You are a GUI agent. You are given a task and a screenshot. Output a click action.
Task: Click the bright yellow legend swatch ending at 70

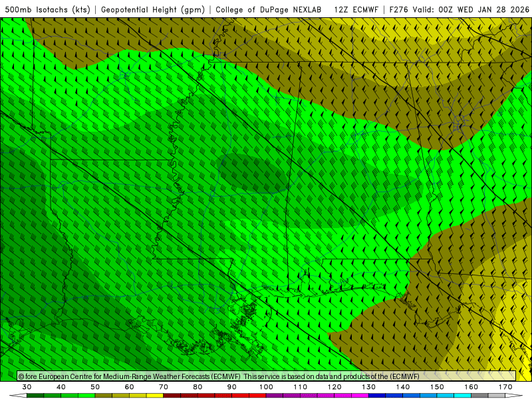coord(155,396)
